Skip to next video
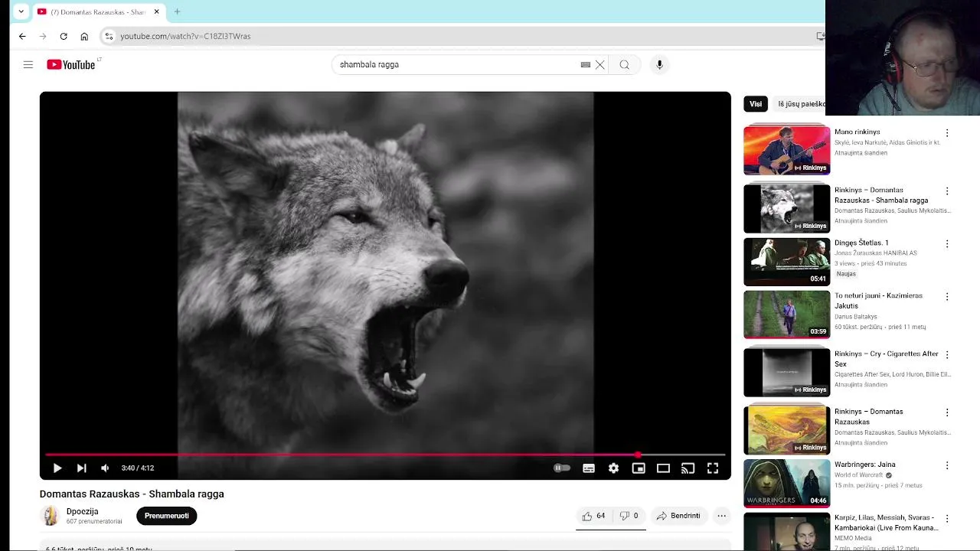Image resolution: width=980 pixels, height=551 pixels. (82, 468)
